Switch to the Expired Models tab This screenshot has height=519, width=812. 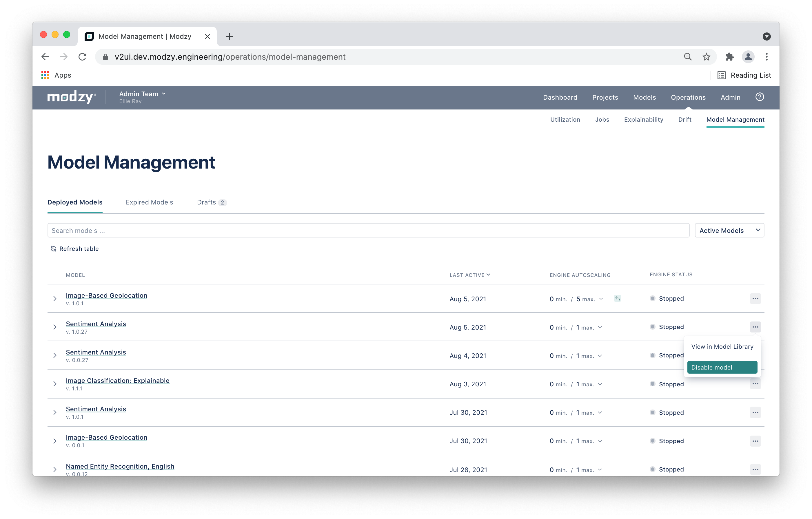click(x=149, y=202)
